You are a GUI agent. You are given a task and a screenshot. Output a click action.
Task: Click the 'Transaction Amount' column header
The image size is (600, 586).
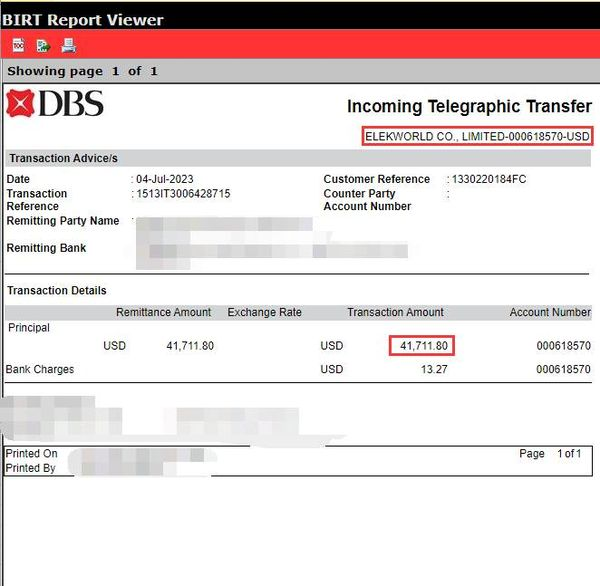pos(395,312)
